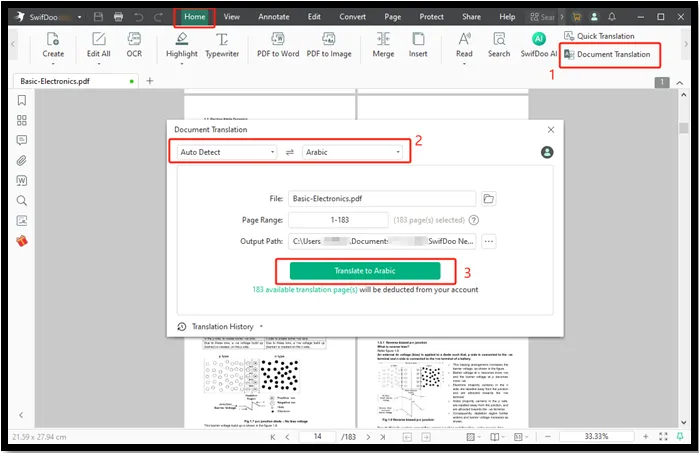The height and width of the screenshot is (453, 699).
Task: Activate the Typewriter tool
Action: click(x=222, y=45)
